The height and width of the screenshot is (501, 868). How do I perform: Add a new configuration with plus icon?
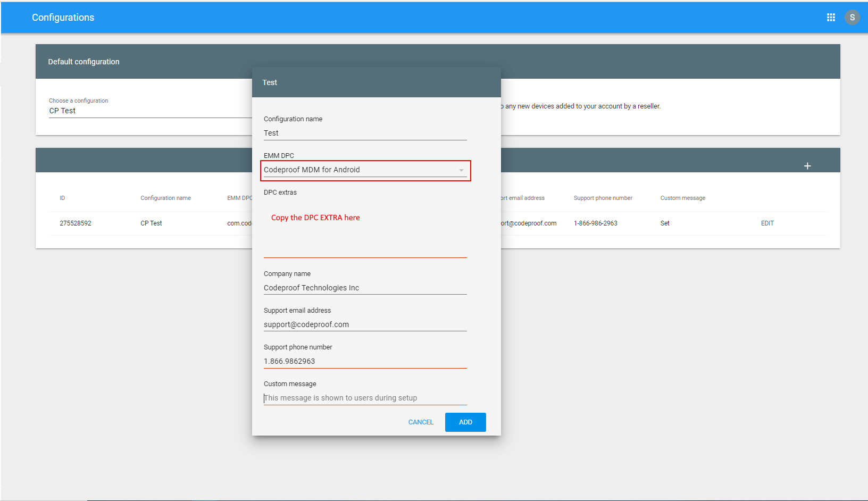[x=807, y=166]
